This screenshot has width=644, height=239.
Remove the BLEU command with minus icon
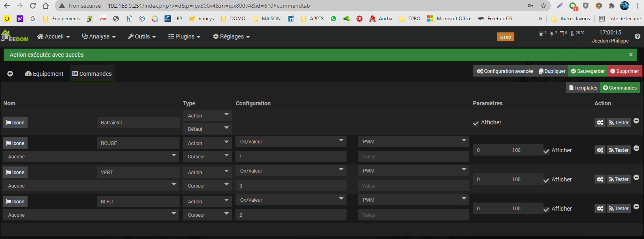pos(636,207)
